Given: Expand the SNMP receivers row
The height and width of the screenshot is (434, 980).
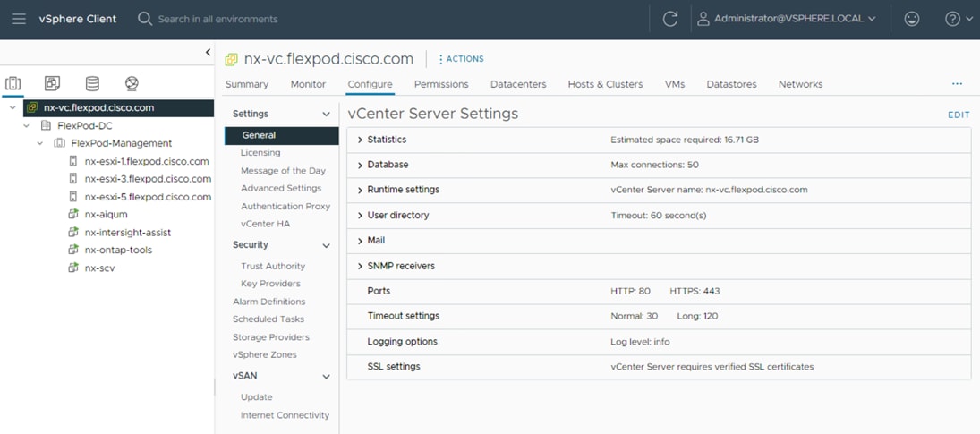Looking at the screenshot, I should click(360, 266).
